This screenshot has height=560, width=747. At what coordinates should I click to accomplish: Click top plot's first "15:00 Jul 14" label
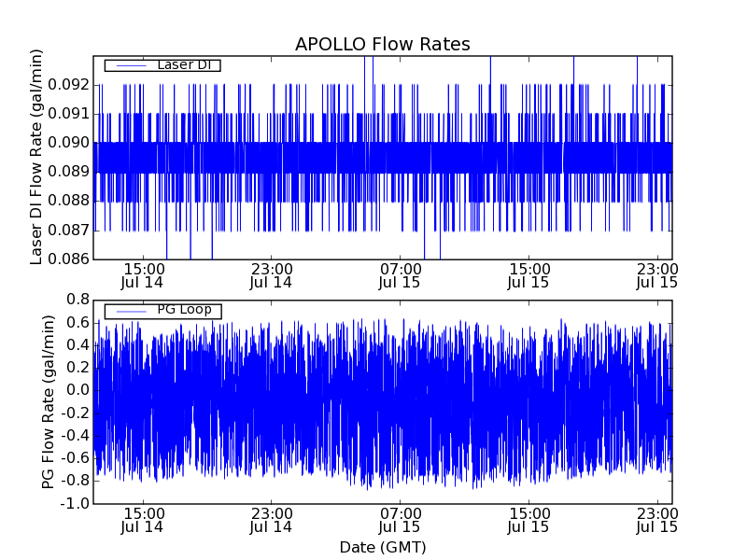coord(142,274)
